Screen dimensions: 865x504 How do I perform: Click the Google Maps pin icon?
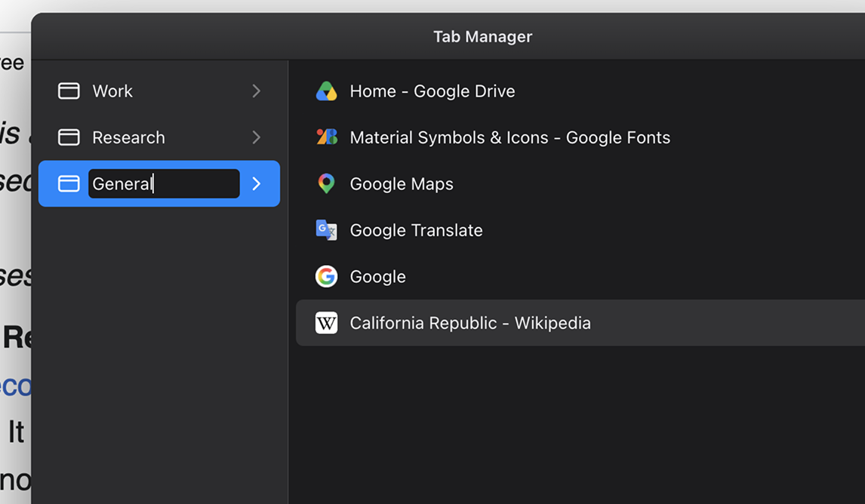(x=326, y=183)
